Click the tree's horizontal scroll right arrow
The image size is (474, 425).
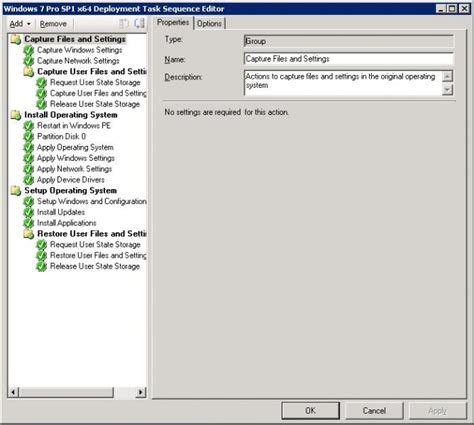pos(141,392)
